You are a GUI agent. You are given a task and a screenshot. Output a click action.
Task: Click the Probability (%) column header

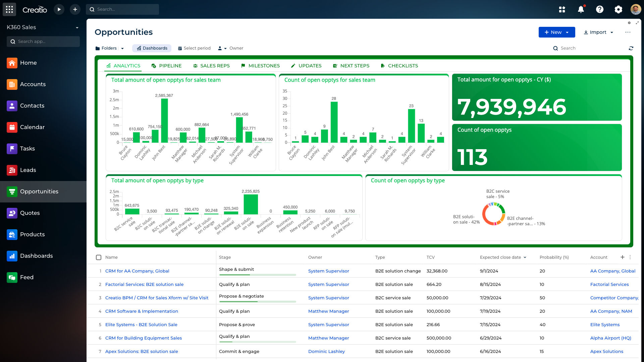point(554,257)
